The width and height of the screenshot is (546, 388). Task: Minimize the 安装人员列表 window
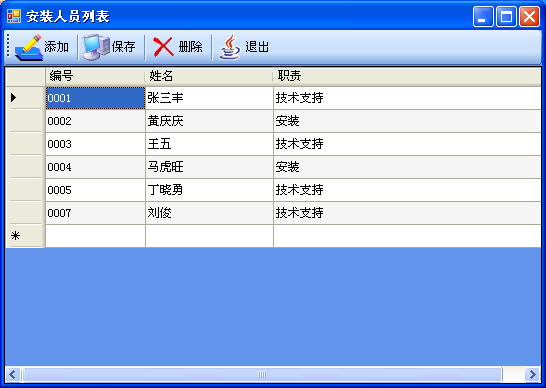(x=483, y=16)
